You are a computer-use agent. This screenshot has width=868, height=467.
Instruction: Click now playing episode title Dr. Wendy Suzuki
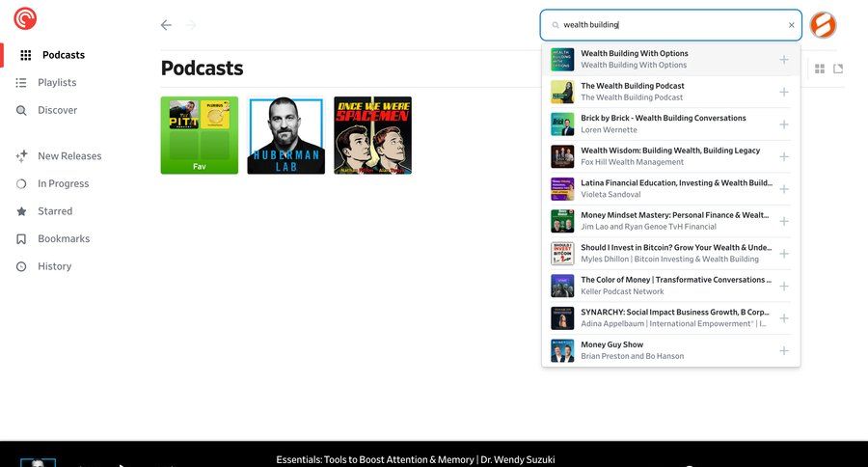pos(415,460)
